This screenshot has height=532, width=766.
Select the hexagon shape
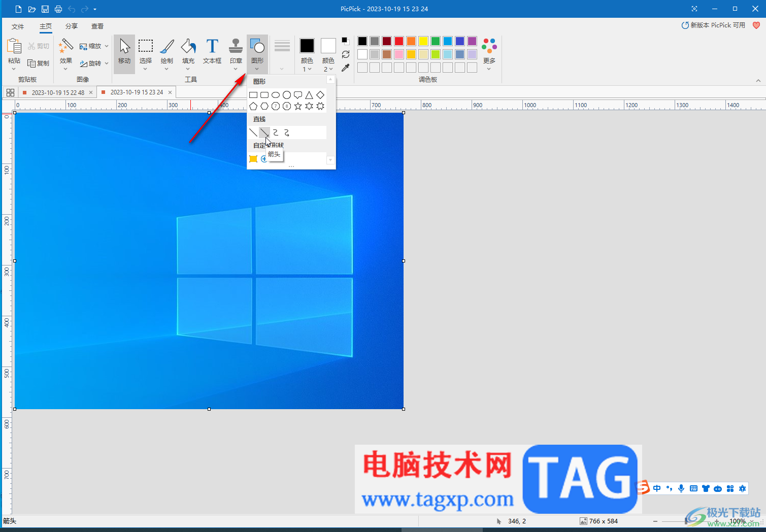click(264, 106)
